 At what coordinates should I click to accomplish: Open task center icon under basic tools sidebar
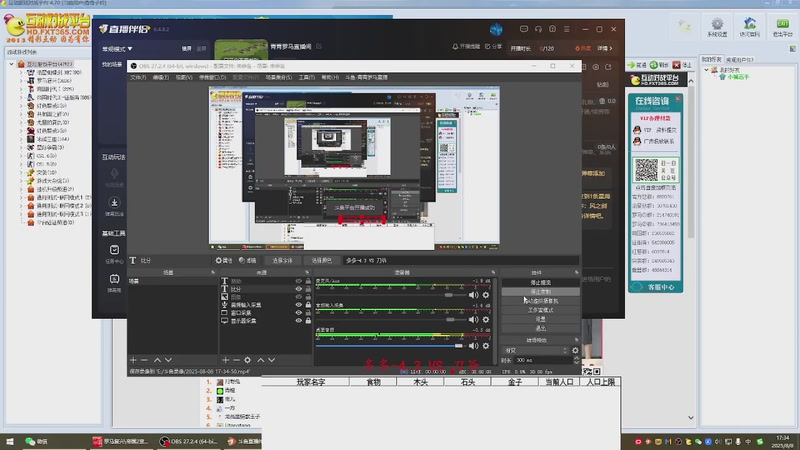point(114,249)
